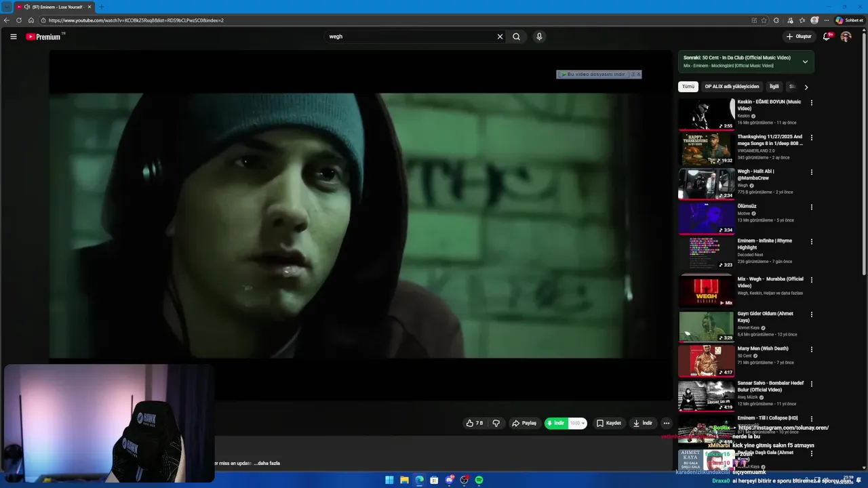Open Mix - Wegh - Murabba thumbnail
Screen dimensions: 868x488
click(707, 290)
